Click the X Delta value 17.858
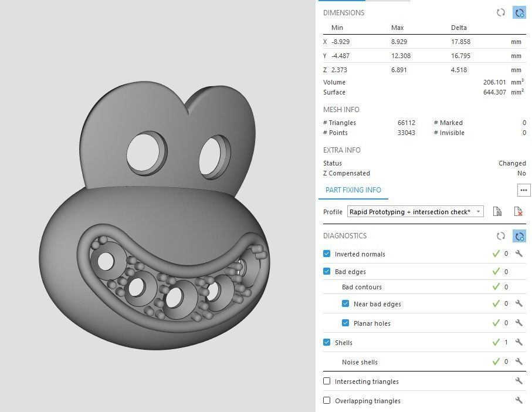 coord(460,42)
